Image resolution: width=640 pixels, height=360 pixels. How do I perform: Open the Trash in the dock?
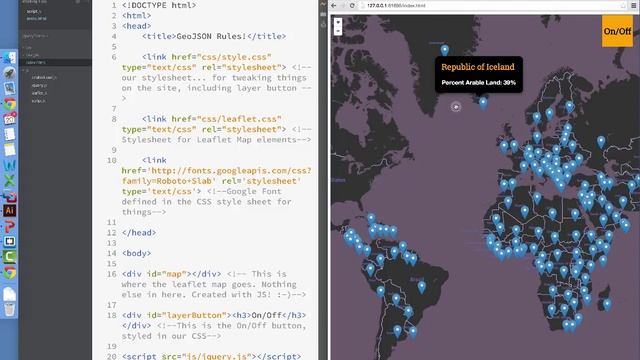pyautogui.click(x=9, y=309)
